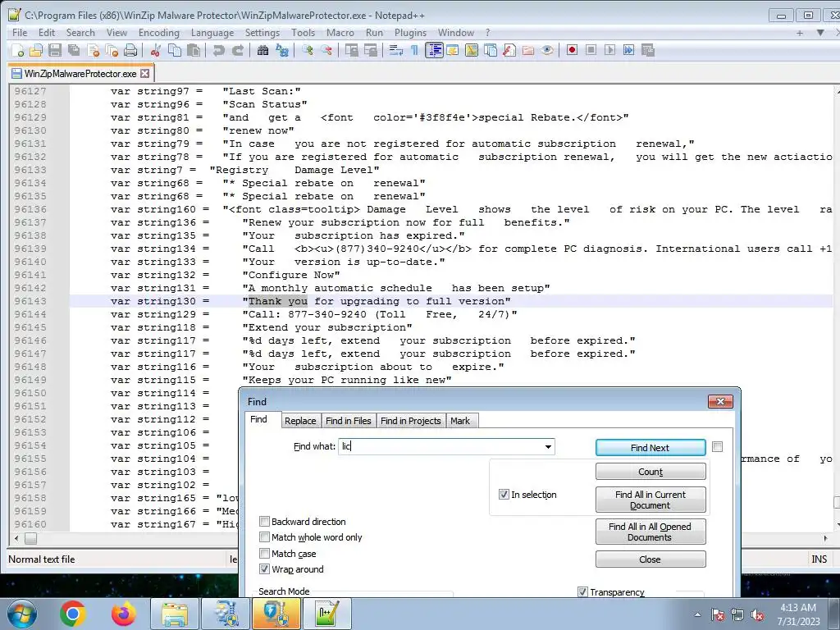Click the Count button
Screen dimensions: 840x630
651,472
